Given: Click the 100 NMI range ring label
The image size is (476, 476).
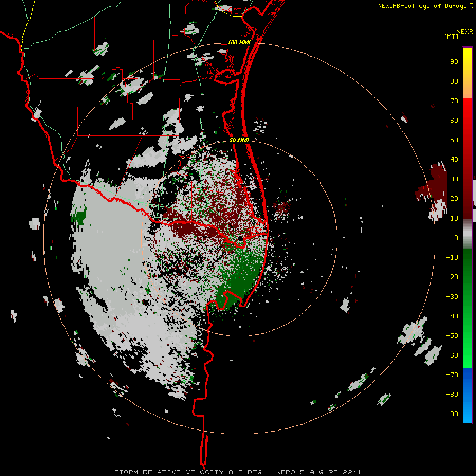Looking at the screenshot, I should [239, 42].
